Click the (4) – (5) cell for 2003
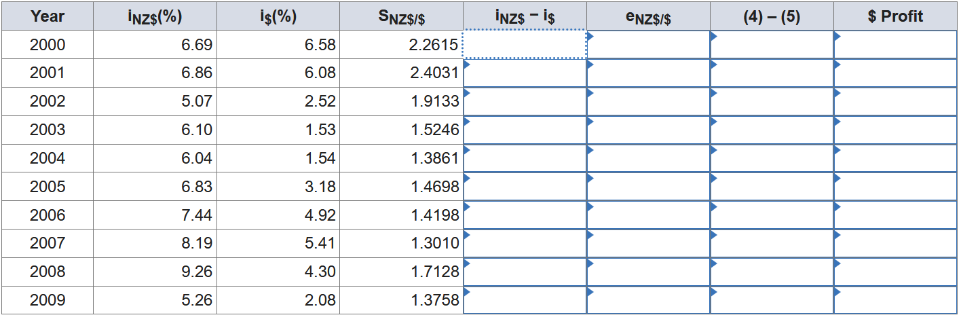 point(772,130)
